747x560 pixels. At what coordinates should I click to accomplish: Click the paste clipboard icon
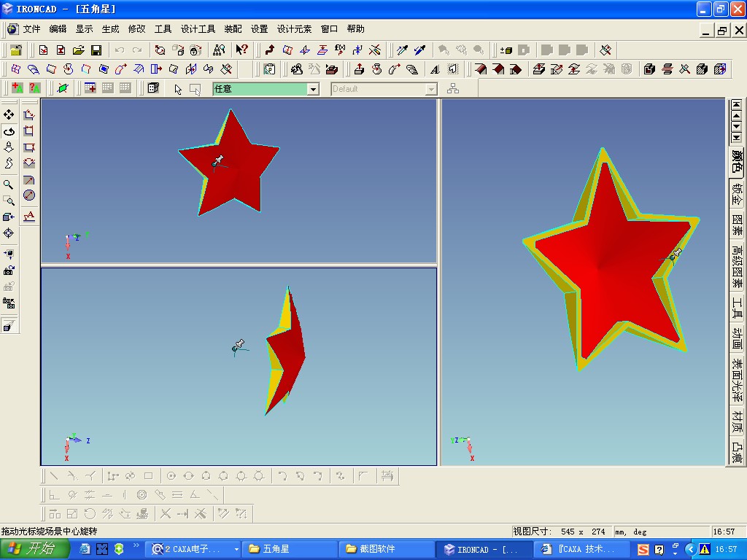coord(269,69)
